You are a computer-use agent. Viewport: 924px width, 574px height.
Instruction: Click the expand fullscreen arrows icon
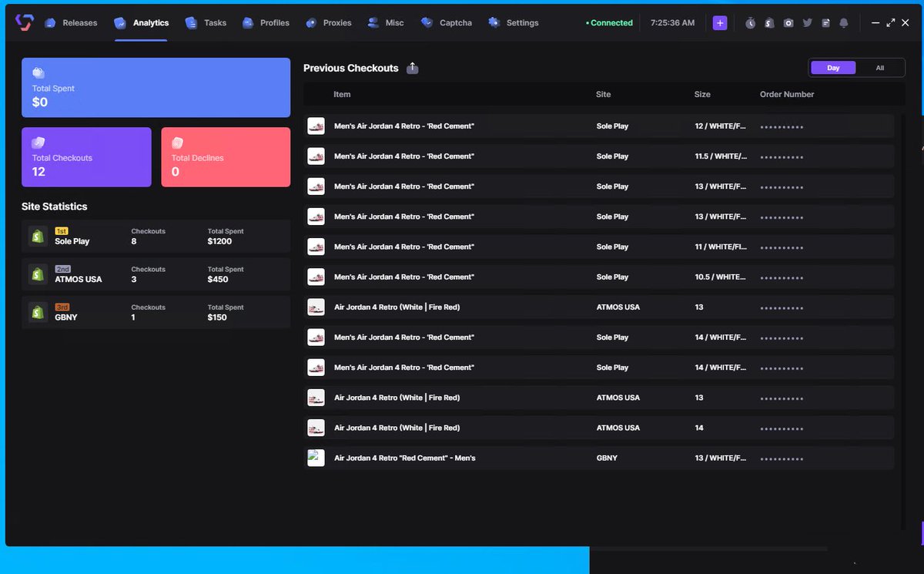coord(891,23)
